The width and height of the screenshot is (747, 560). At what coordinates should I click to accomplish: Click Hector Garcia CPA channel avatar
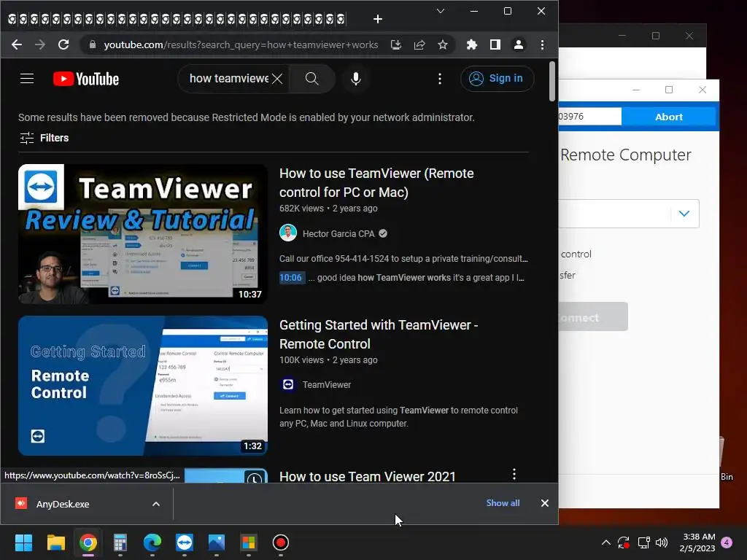click(x=288, y=233)
